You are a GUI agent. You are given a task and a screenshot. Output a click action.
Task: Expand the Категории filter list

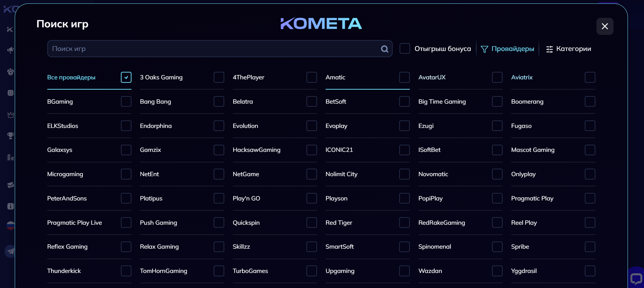tap(573, 49)
